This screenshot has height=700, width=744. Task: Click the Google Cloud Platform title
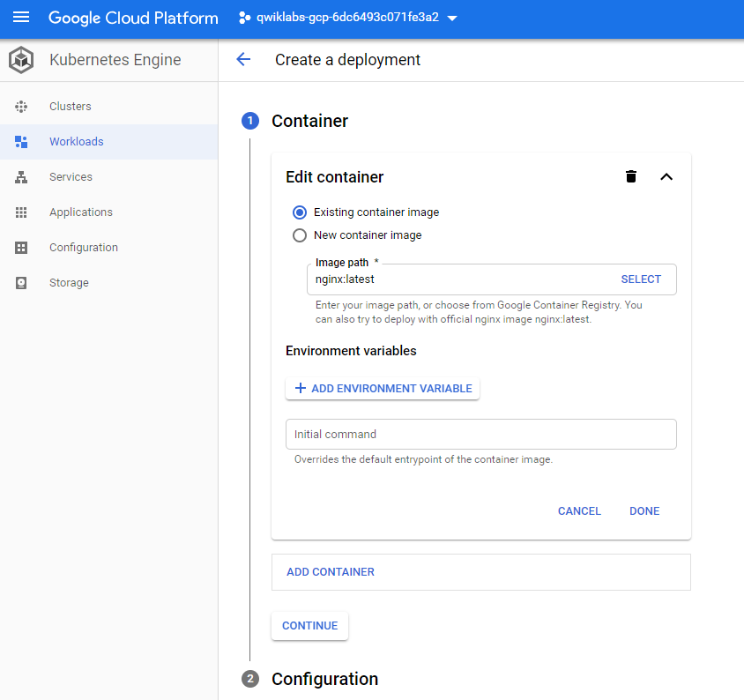tap(133, 18)
